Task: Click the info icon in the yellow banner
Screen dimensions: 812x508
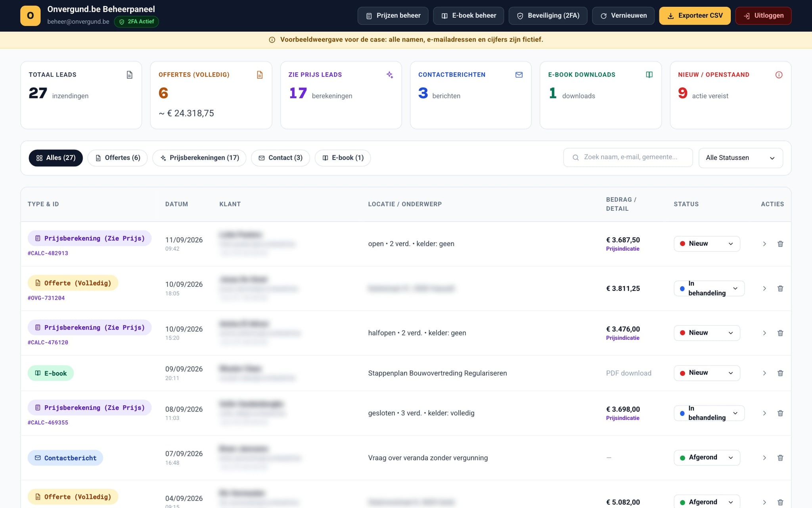Action: tap(272, 40)
